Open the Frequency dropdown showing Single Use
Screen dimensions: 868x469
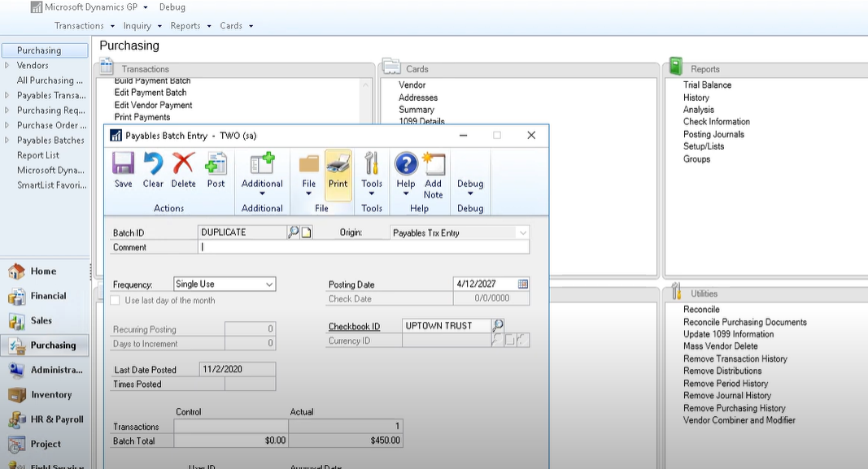pos(269,284)
